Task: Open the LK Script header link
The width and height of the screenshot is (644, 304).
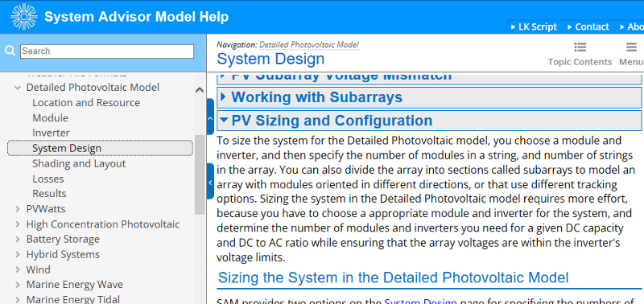Action: click(x=534, y=27)
